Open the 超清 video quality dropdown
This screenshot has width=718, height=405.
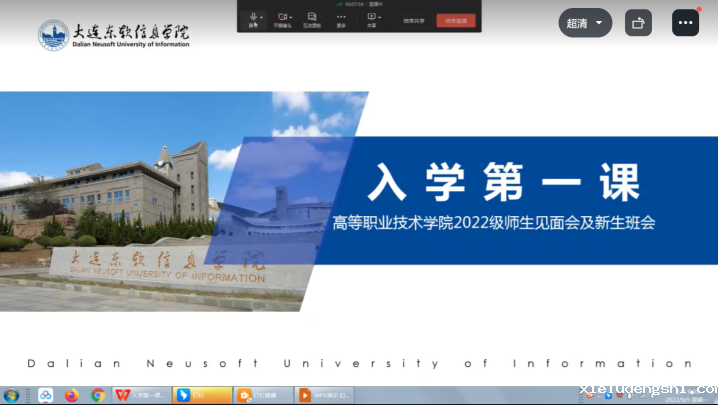click(585, 23)
